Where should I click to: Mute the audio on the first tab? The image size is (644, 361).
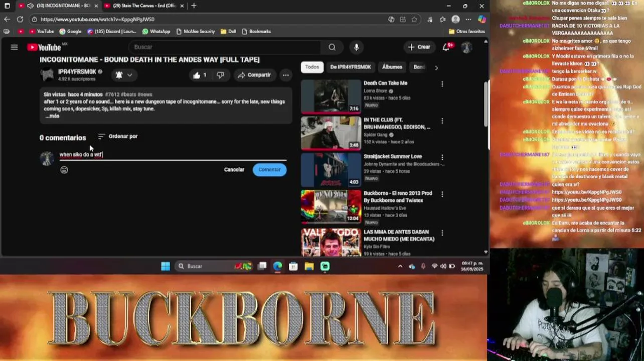30,6
